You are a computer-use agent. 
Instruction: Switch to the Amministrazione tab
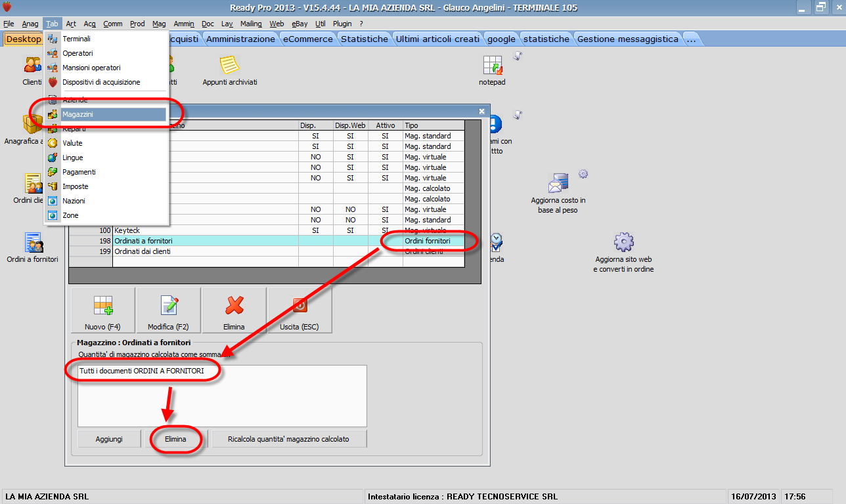pos(241,39)
